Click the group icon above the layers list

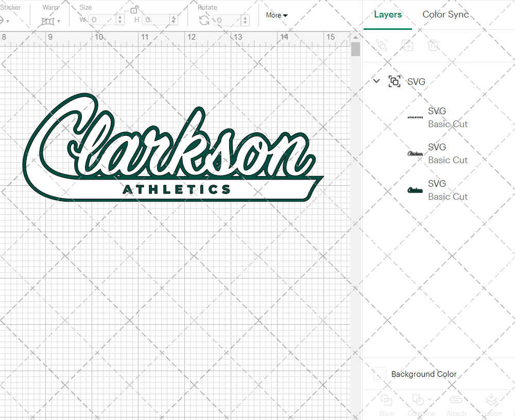382,45
